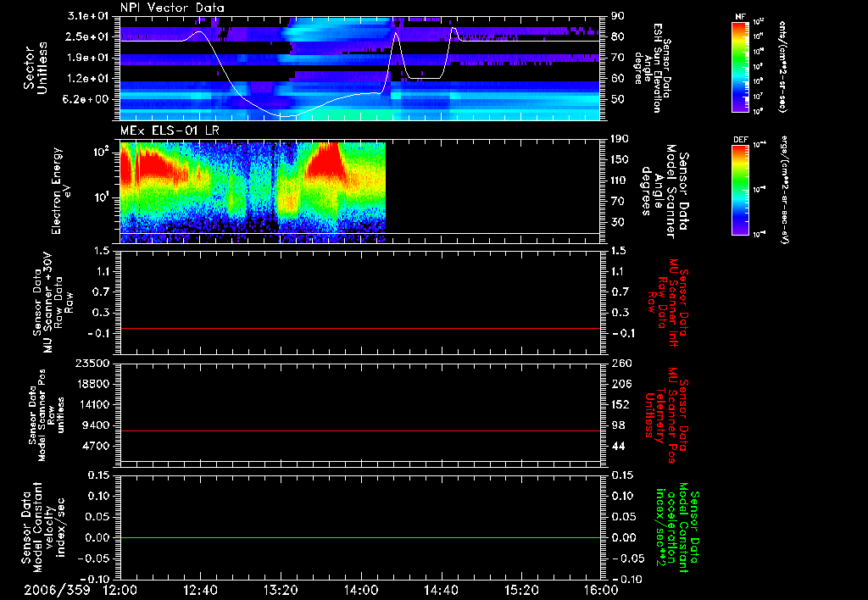Click the NF color scale bar
This screenshot has height=600, width=868.
click(x=740, y=67)
